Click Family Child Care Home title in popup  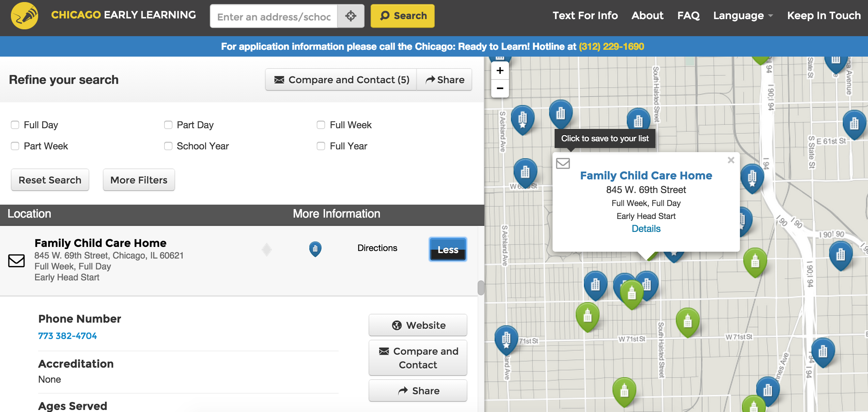click(646, 175)
